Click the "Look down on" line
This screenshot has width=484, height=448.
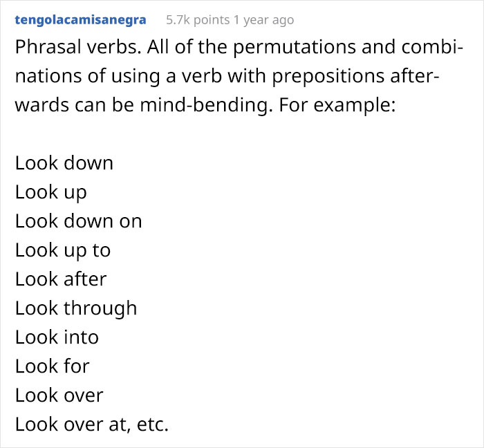click(x=79, y=221)
